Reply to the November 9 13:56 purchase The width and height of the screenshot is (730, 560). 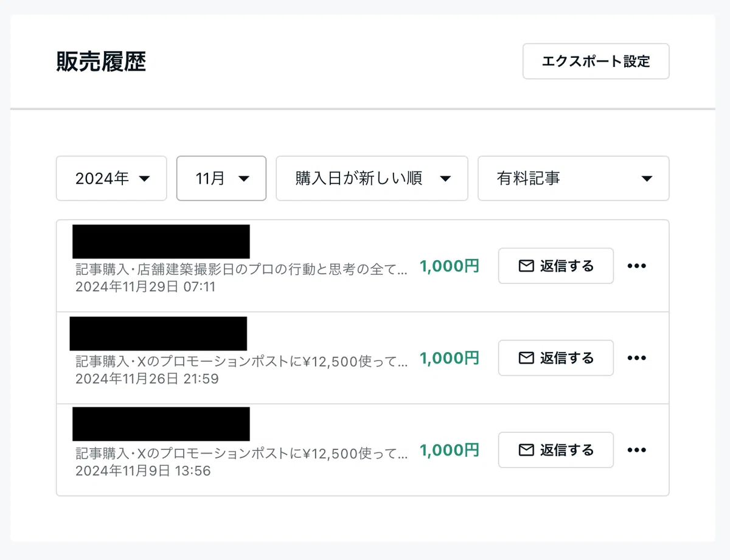(x=555, y=450)
